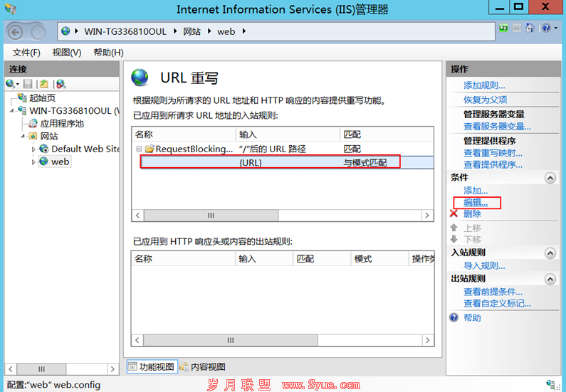This screenshot has width=566, height=392.
Task: Open the 文件(F) menu
Action: pyautogui.click(x=26, y=53)
